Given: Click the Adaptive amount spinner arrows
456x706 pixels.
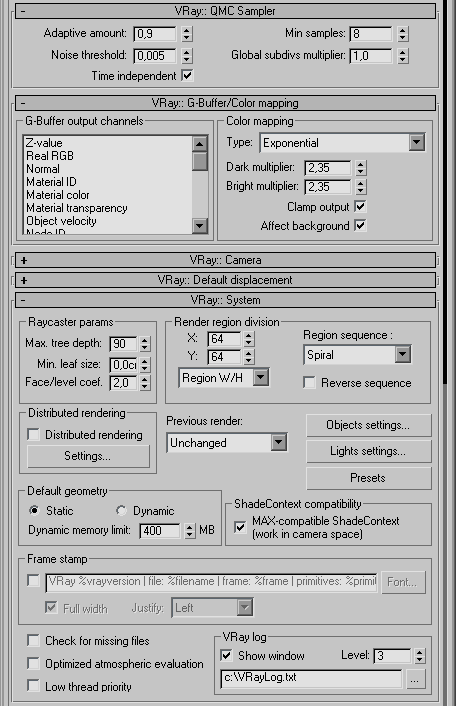Looking at the screenshot, I should [x=187, y=34].
